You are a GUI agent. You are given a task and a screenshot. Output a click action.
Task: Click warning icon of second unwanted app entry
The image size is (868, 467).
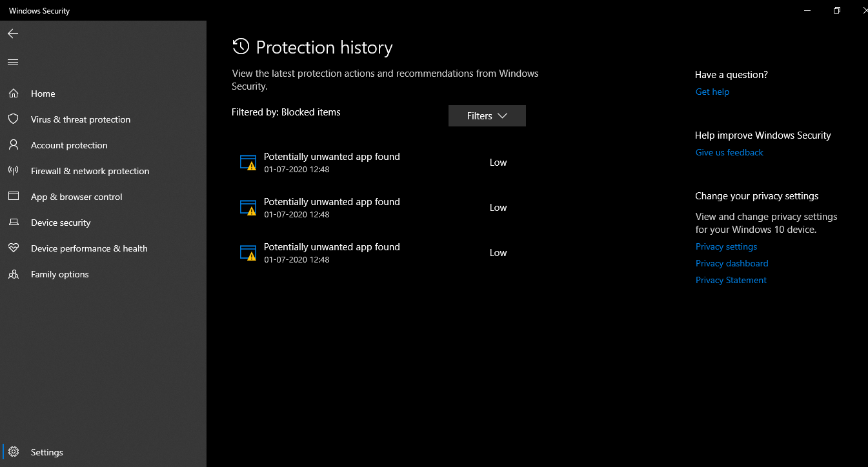click(248, 208)
